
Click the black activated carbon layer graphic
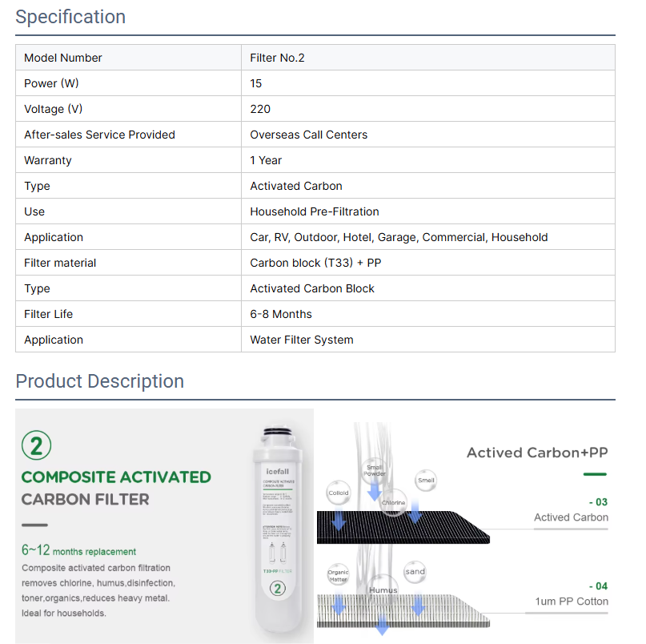400,526
